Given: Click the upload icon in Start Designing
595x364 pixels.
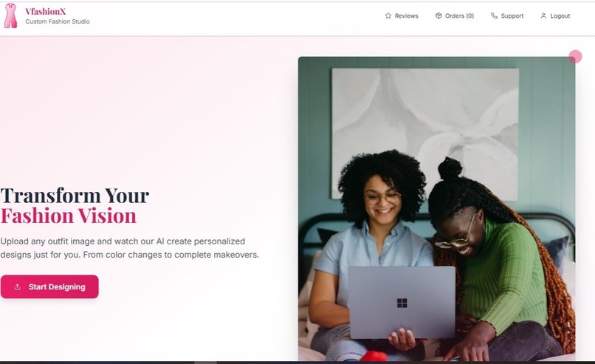Looking at the screenshot, I should click(x=17, y=287).
